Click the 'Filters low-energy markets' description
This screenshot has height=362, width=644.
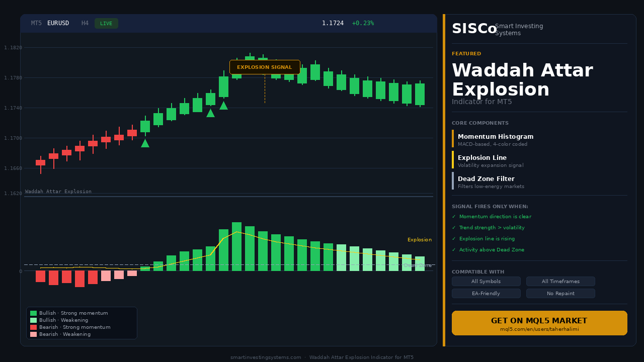[x=491, y=187]
